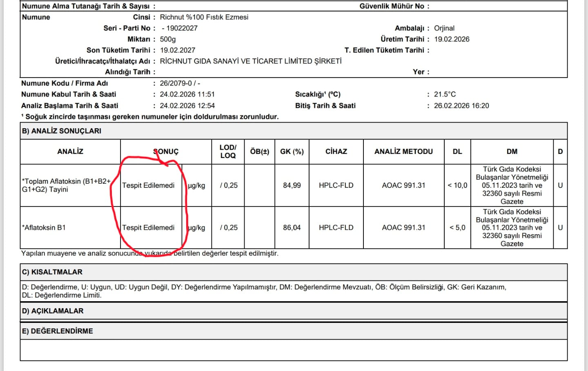Click the production date "19.02.2026"
This screenshot has height=371, width=588.
(x=452, y=39)
